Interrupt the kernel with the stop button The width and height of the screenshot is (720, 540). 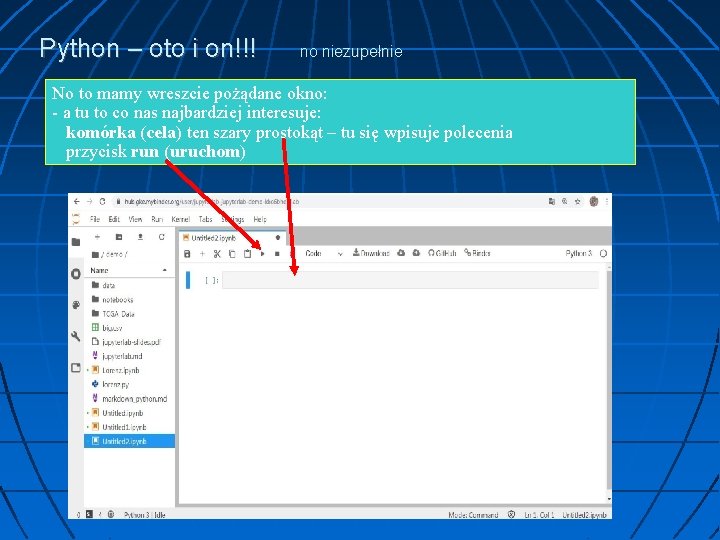pyautogui.click(x=277, y=253)
